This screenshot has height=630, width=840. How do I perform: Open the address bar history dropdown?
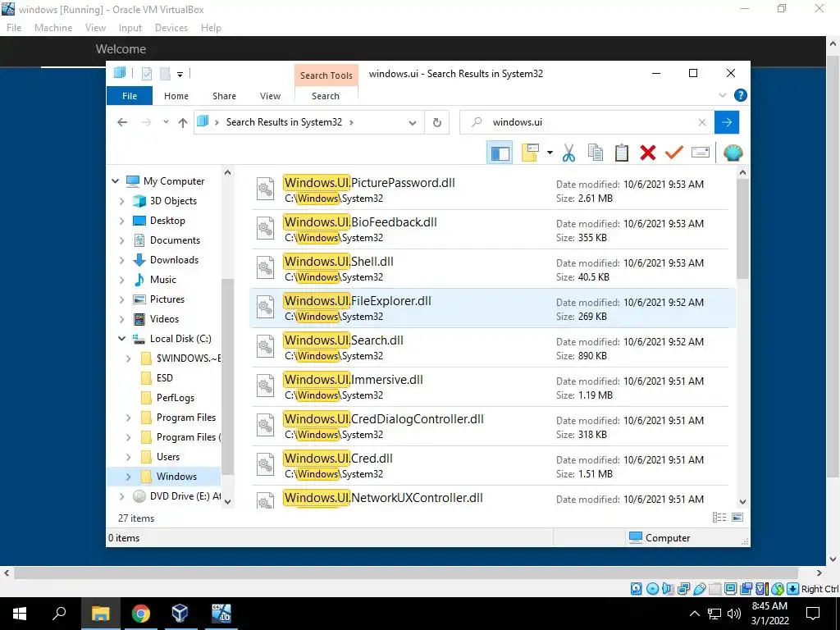412,123
